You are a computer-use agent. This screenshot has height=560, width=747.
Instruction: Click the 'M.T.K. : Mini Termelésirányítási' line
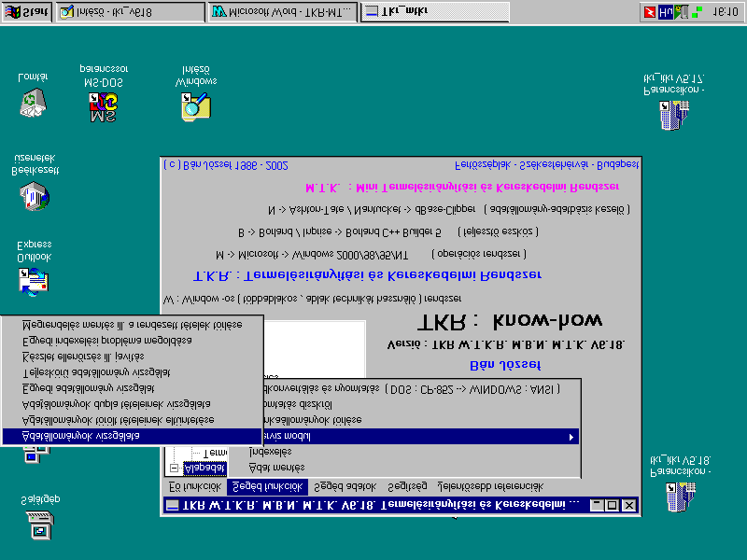click(462, 188)
